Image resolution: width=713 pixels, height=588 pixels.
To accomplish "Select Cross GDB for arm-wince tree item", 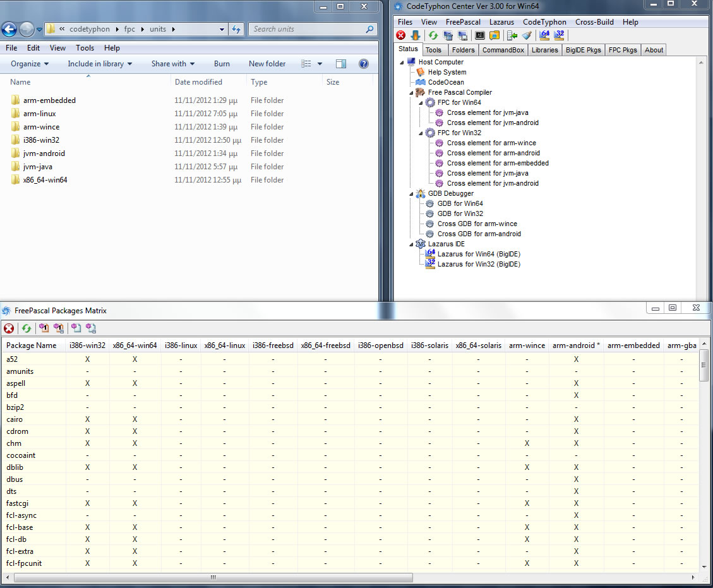I will tap(477, 224).
